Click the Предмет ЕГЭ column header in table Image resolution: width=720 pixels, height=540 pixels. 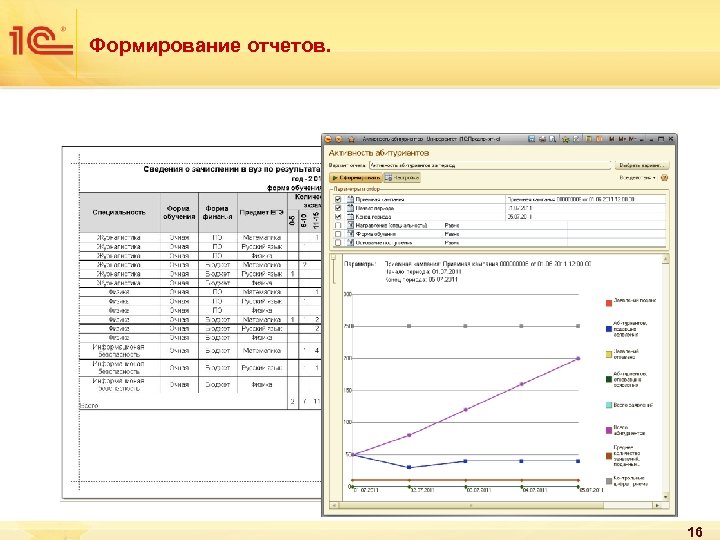(262, 213)
